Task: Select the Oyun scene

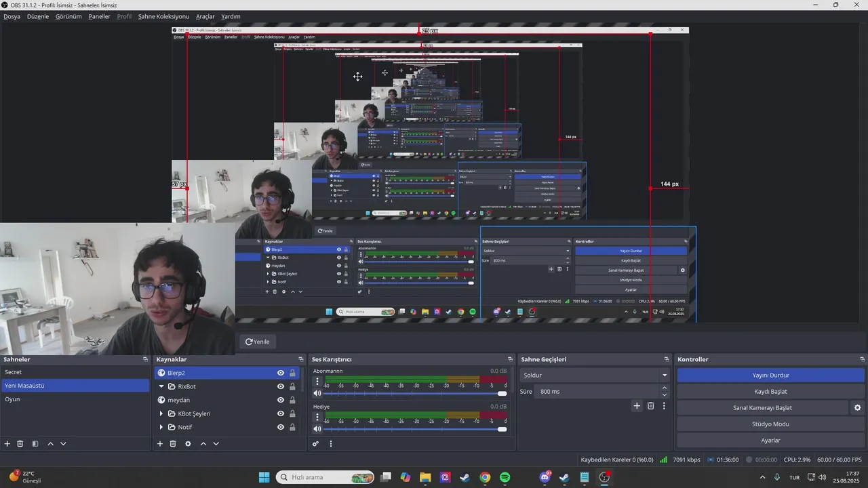Action: [75, 399]
